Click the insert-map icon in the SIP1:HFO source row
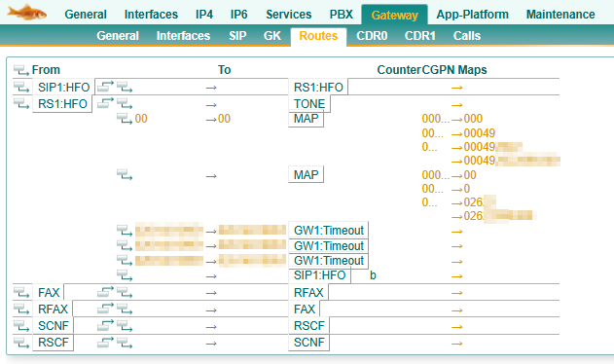The image size is (614, 364). [x=125, y=88]
